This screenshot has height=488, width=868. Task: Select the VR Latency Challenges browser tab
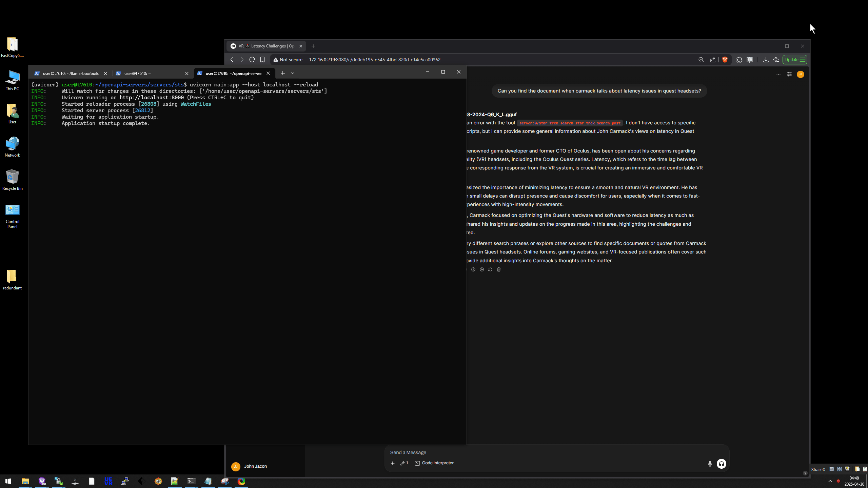click(x=266, y=46)
